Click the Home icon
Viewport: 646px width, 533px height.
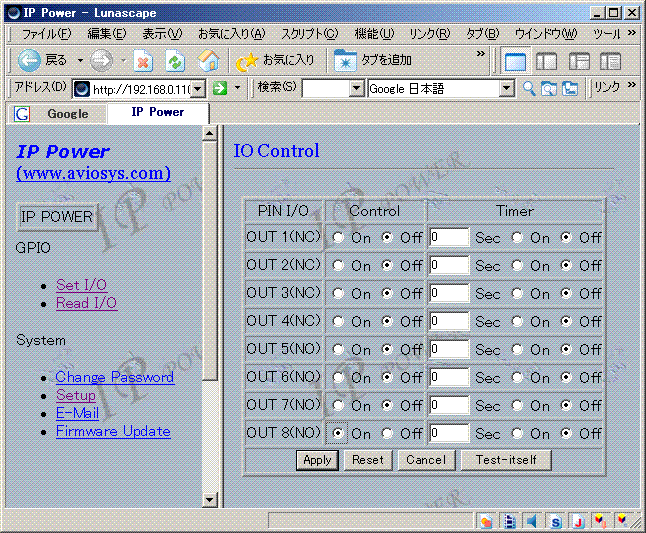coord(208,61)
